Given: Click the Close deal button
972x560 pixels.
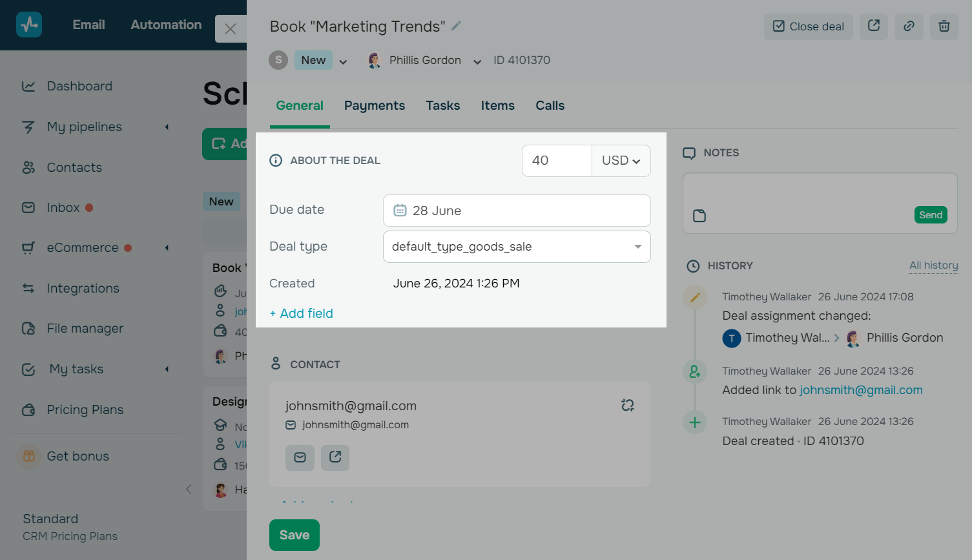Looking at the screenshot, I should [809, 26].
